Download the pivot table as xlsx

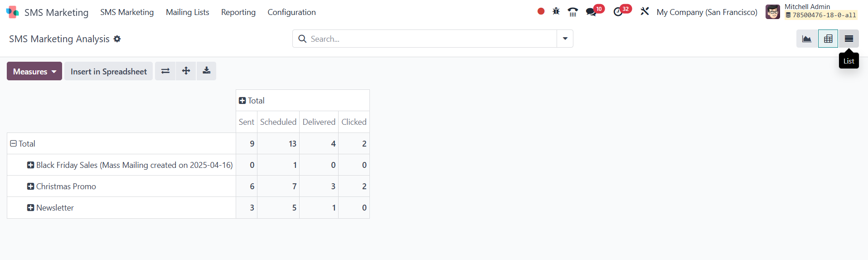206,71
